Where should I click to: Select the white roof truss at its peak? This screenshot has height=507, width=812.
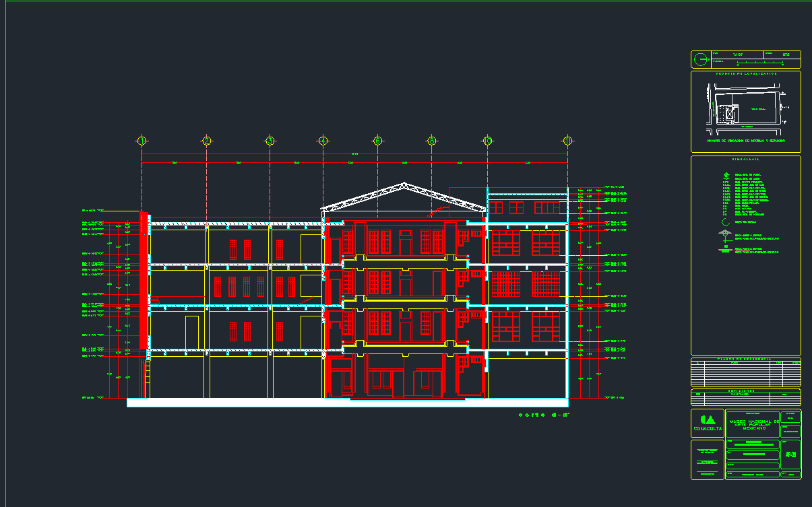tap(403, 184)
